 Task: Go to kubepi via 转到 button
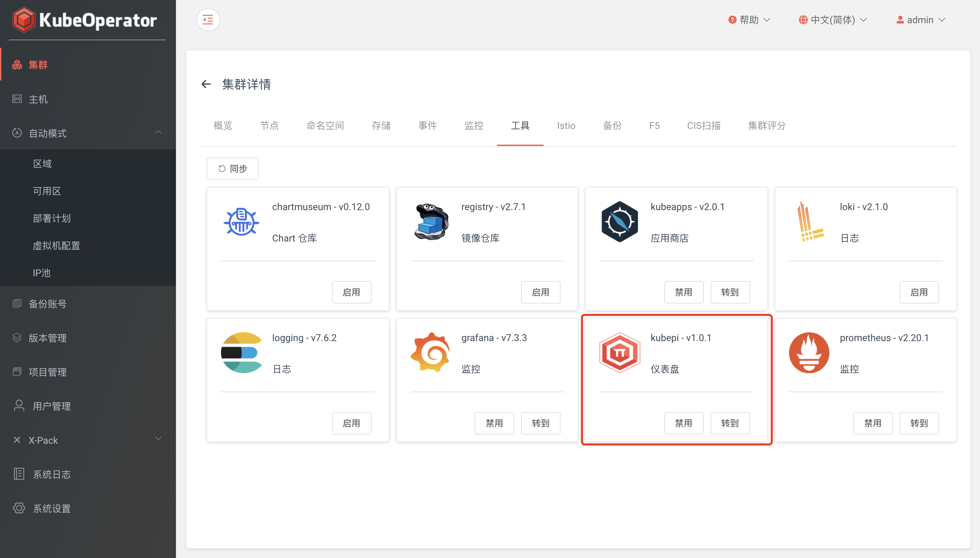(x=730, y=423)
